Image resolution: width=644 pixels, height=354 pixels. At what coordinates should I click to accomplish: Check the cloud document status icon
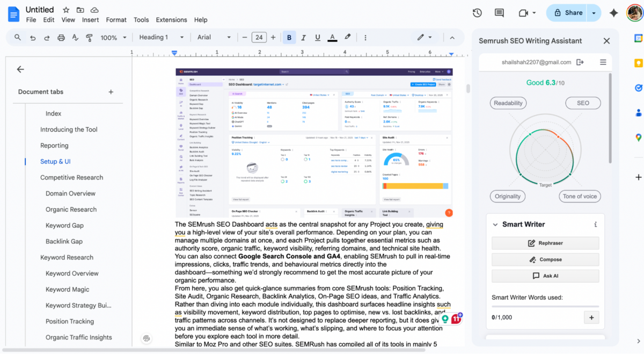coord(94,10)
